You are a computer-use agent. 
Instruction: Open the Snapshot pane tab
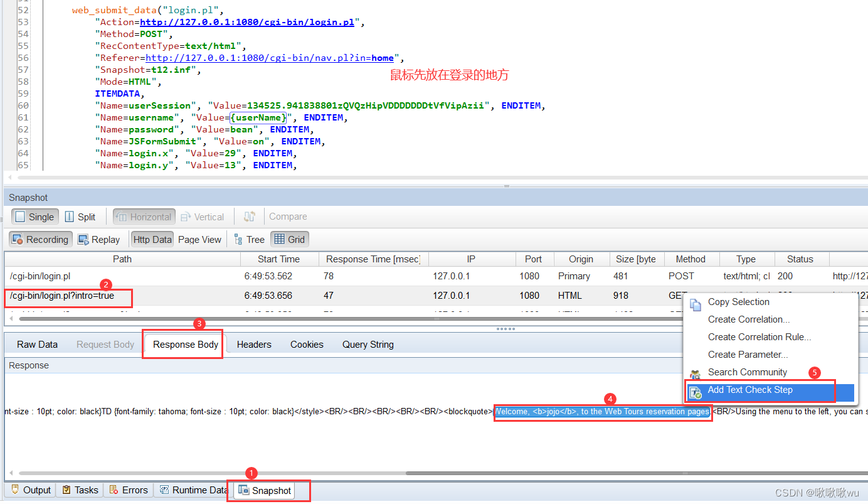(265, 491)
